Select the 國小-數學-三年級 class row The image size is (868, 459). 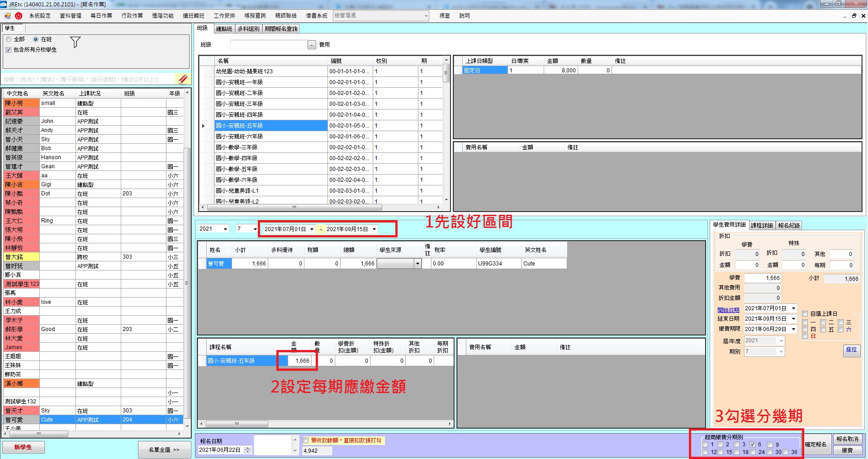[x=270, y=147]
